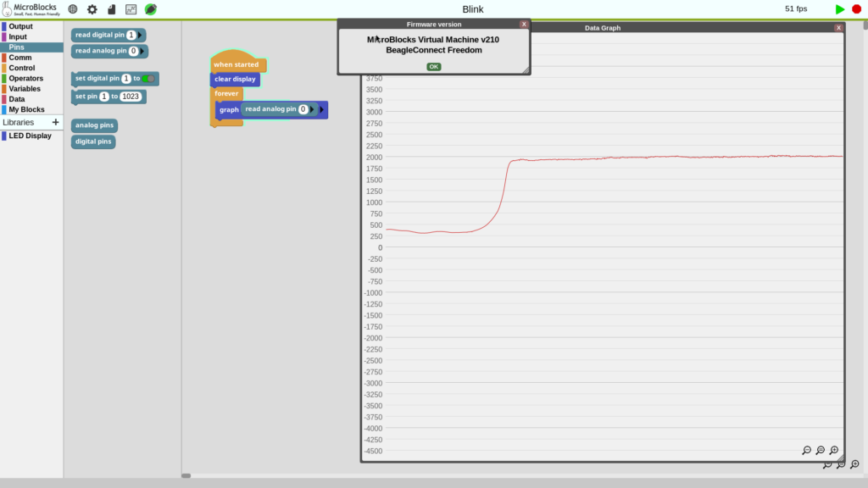
Task: Select the Control category
Action: point(21,68)
